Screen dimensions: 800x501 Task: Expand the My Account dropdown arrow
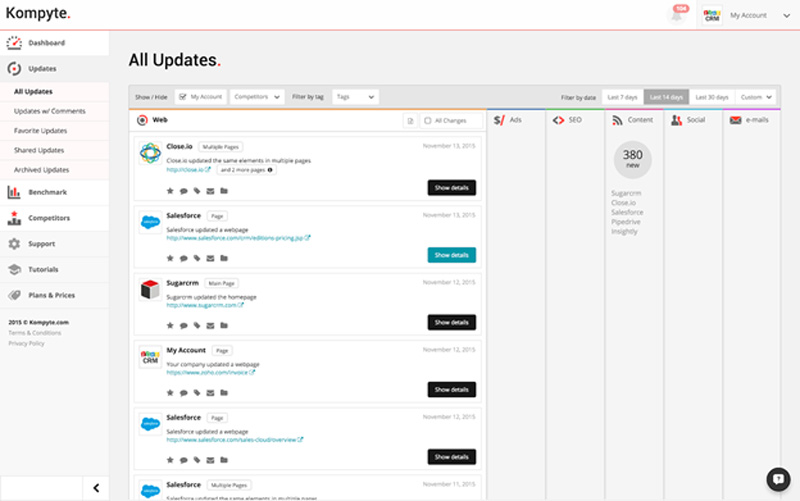[786, 16]
